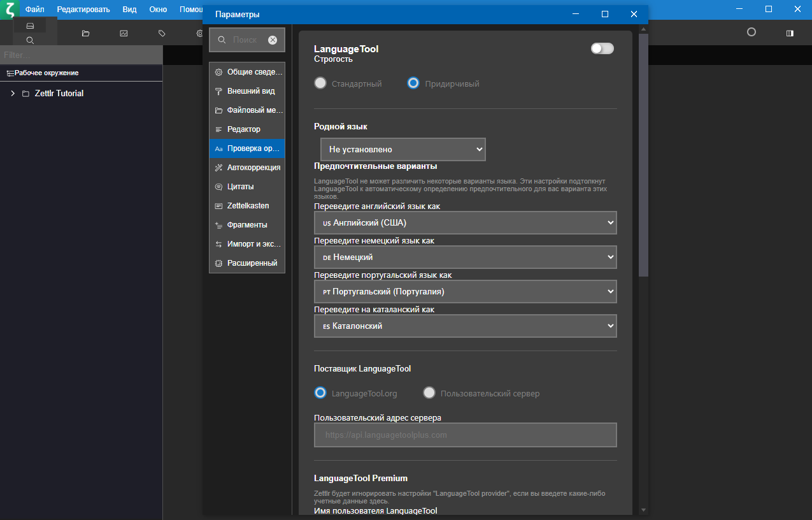Open Catalan variant dropdown Каталонский
The height and width of the screenshot is (520, 812).
point(466,326)
